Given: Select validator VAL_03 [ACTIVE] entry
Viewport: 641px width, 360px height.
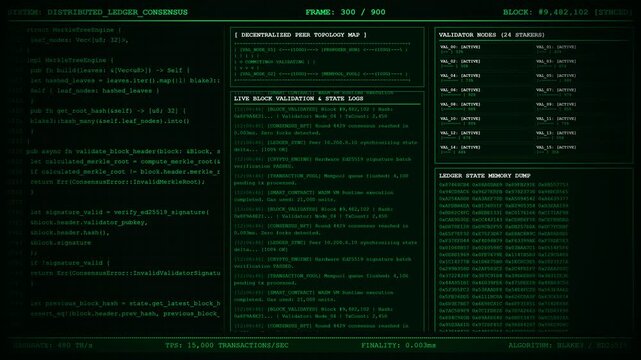Looking at the screenshot, I should pos(556,61).
